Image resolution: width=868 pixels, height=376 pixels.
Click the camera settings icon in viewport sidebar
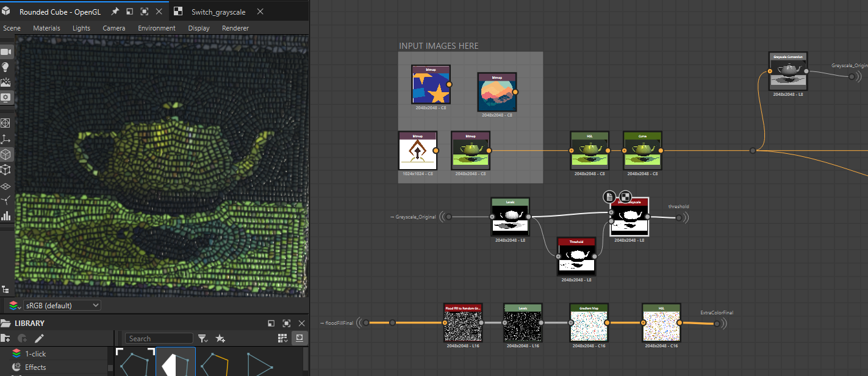(x=6, y=52)
